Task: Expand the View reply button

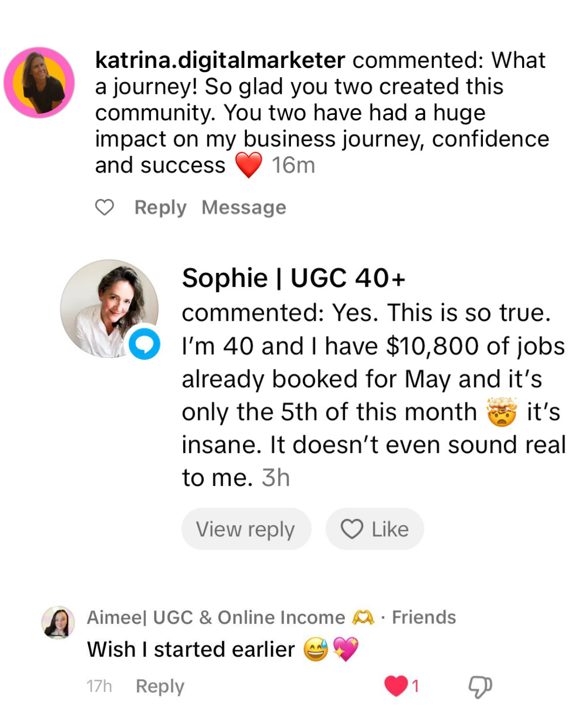Action: coord(246,529)
